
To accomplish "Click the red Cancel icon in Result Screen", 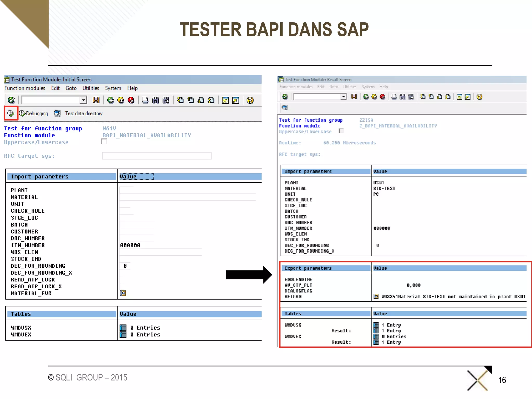I will coord(382,97).
